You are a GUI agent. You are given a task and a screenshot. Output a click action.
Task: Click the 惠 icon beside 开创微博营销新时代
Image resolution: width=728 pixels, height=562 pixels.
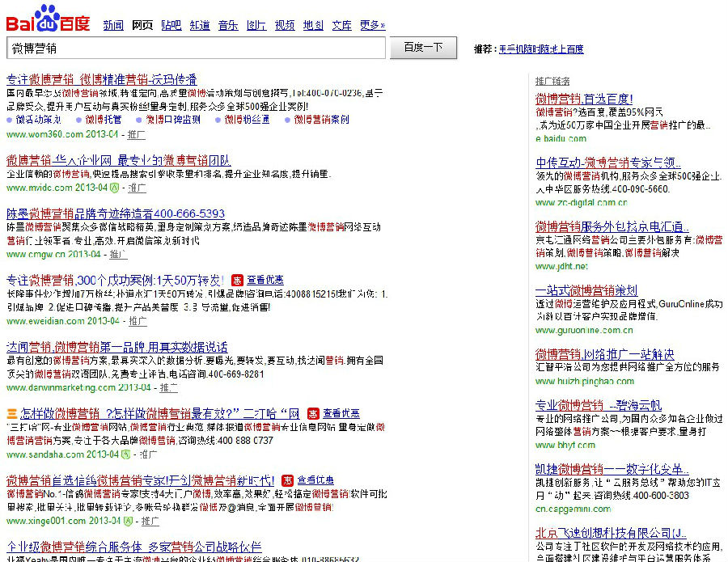(288, 480)
